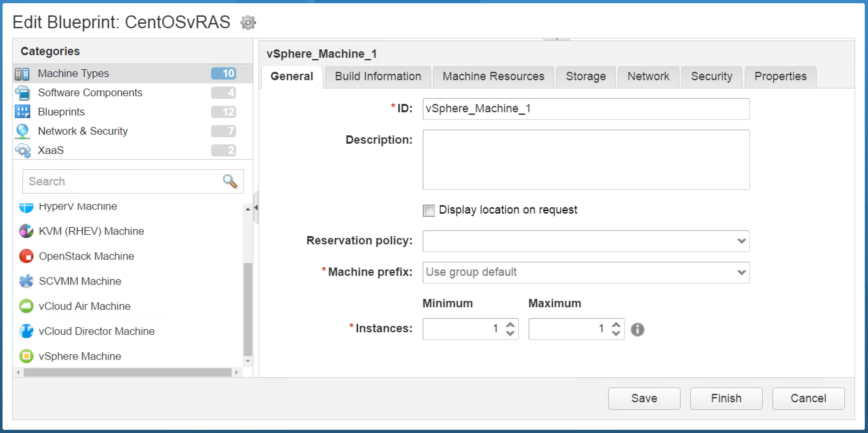Open the Properties tab
Viewport: 868px width, 433px height.
point(780,77)
